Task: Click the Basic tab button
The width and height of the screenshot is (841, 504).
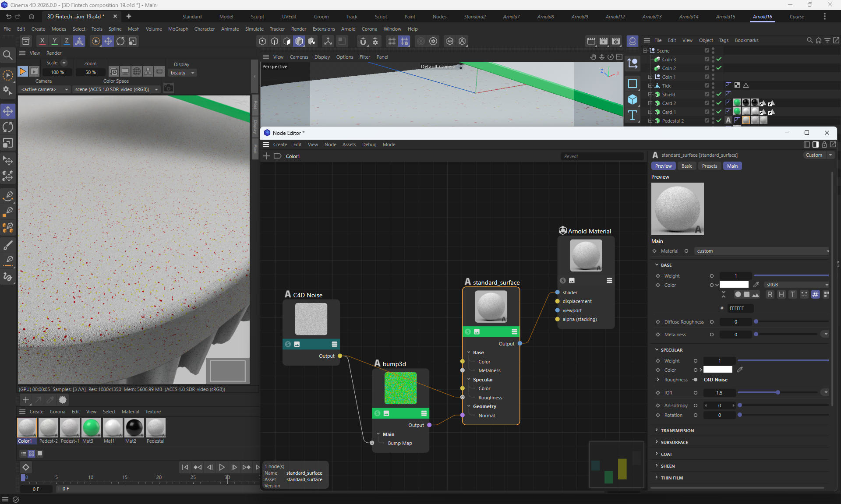Action: (686, 166)
